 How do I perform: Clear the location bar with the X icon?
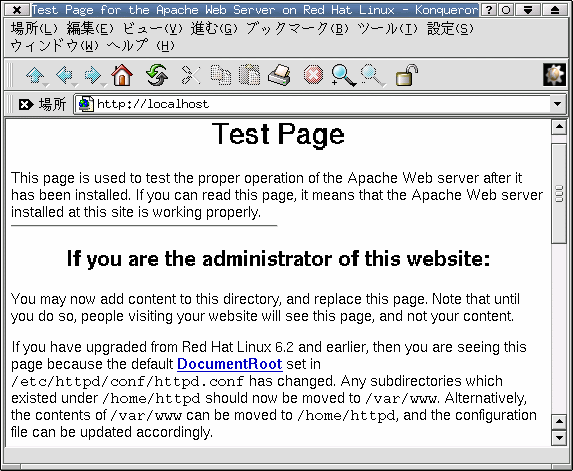[x=26, y=105]
